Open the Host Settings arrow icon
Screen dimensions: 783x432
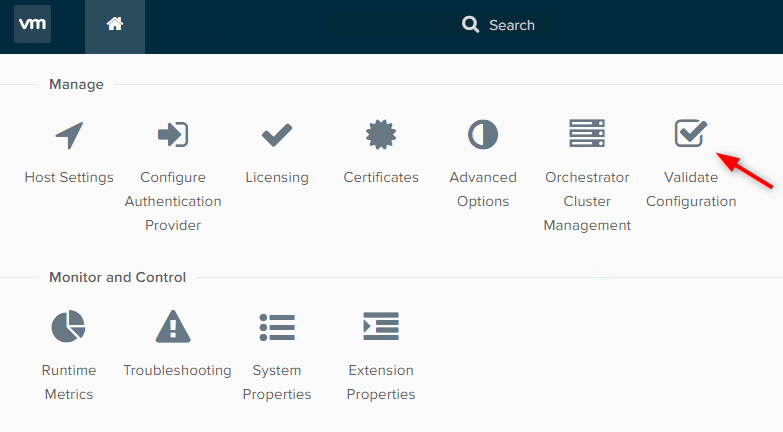69,135
